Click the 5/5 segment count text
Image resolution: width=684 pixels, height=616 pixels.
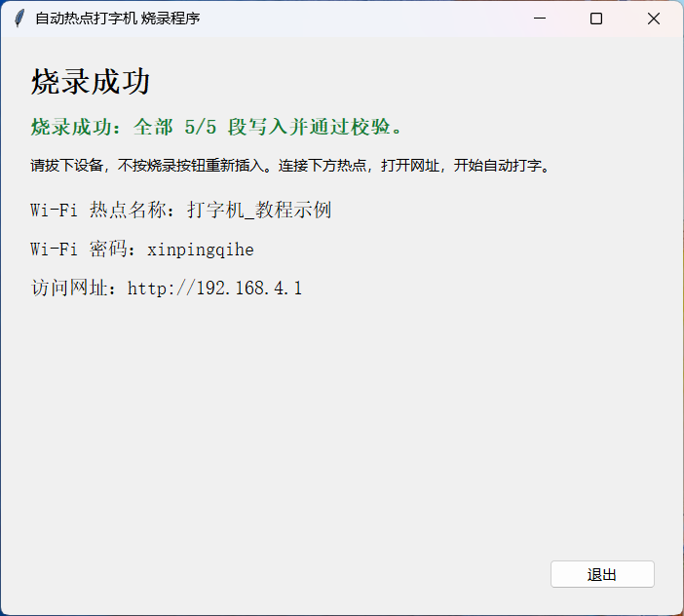click(200, 127)
